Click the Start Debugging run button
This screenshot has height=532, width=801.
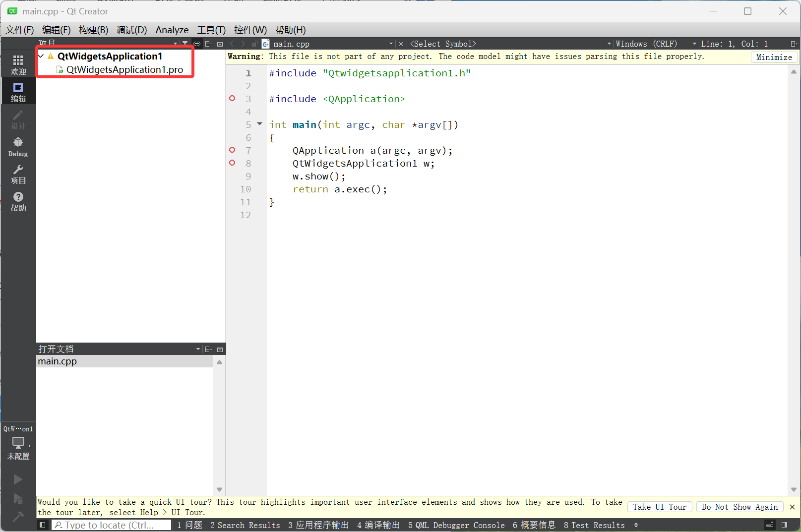(x=18, y=499)
